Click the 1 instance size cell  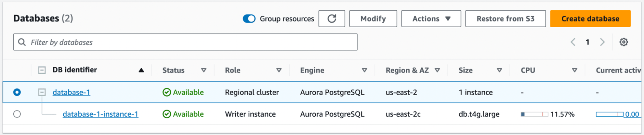[476, 92]
